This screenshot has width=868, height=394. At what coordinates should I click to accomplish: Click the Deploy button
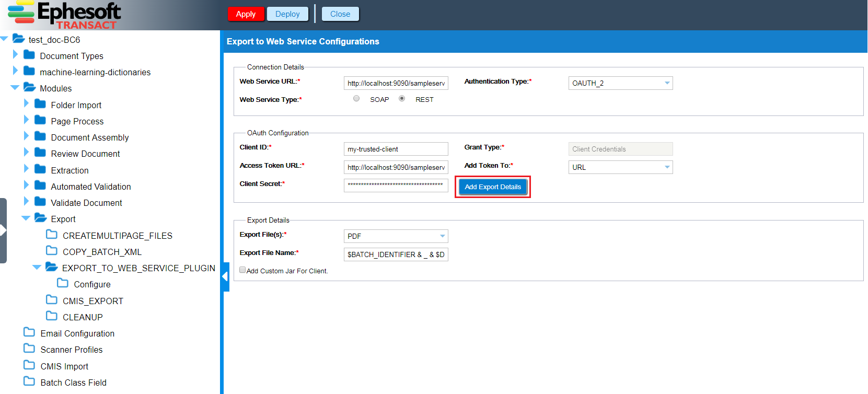[287, 14]
